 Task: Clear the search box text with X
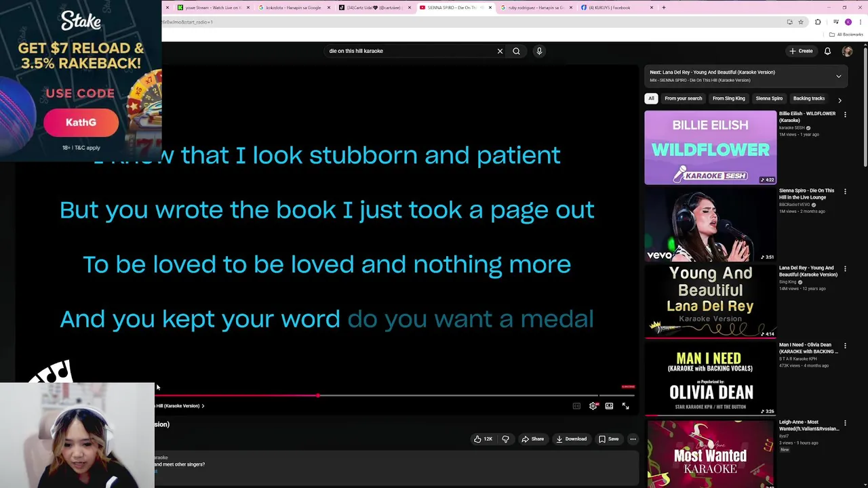click(x=500, y=51)
